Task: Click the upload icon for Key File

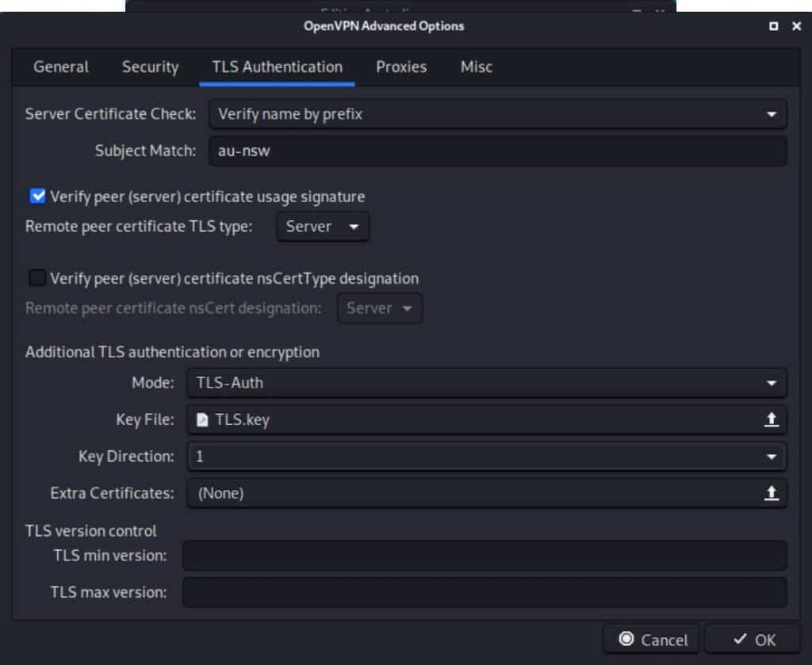Action: pyautogui.click(x=771, y=419)
